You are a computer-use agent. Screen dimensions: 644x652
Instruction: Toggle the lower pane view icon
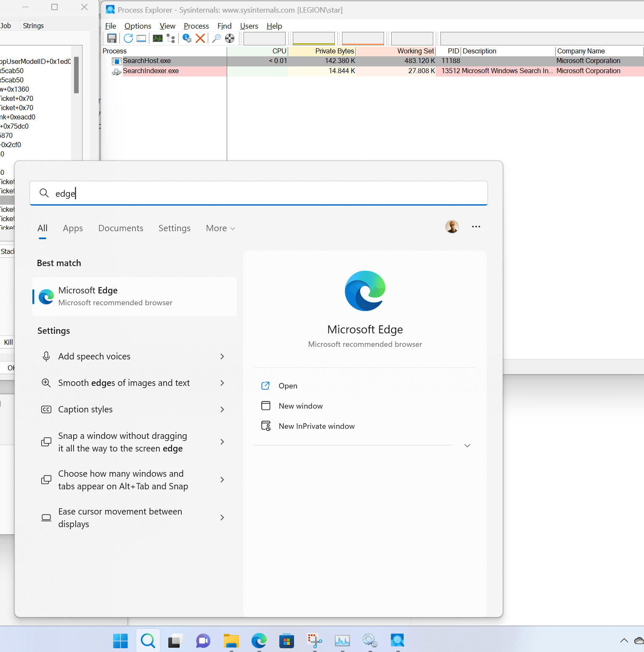point(141,38)
